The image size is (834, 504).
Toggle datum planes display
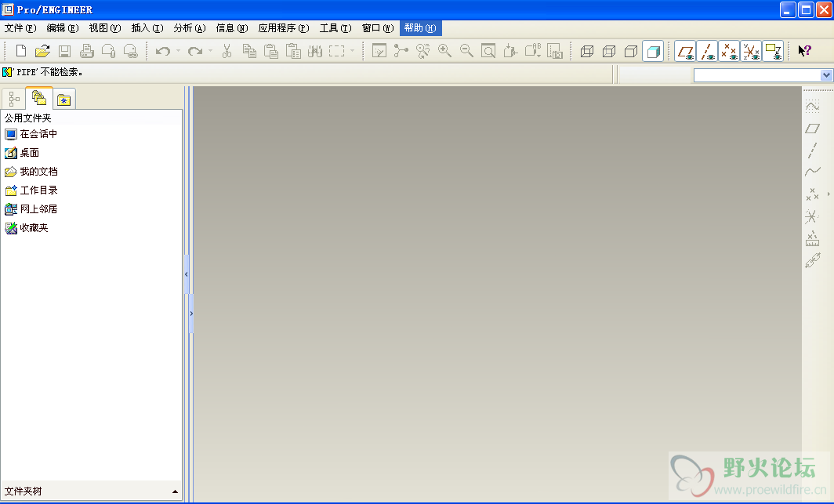(686, 51)
